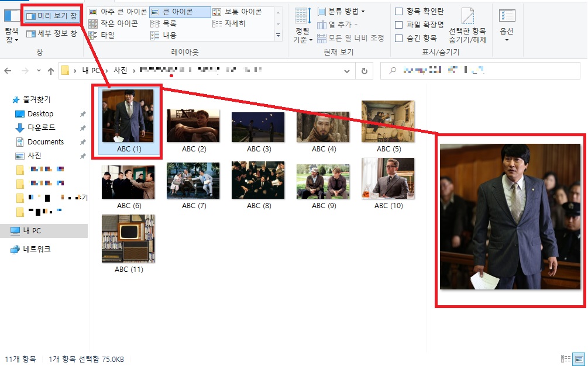Viewport: 588px width, 366px height.
Task: Select 작은 아이콘 layout
Action: (114, 23)
